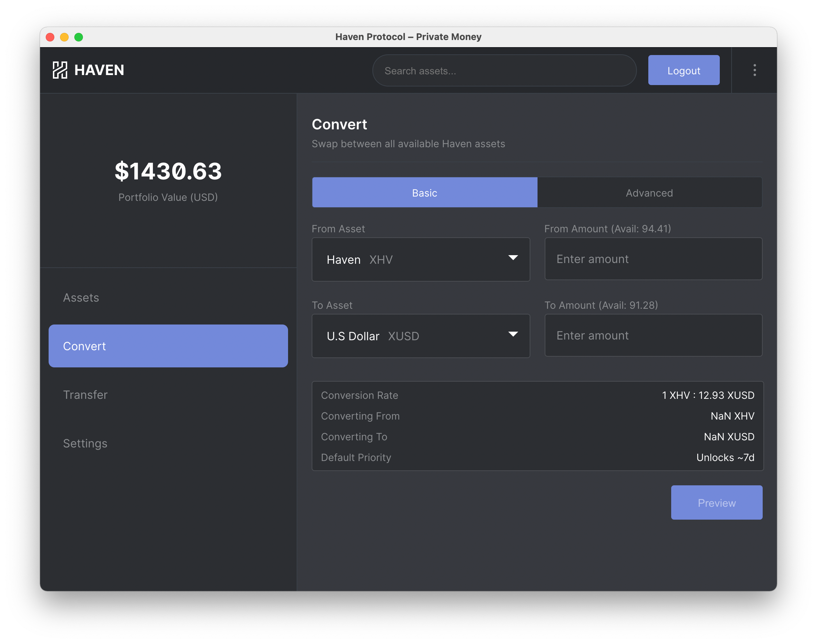Open the Haven XHV asset selector
The image size is (817, 644).
[421, 259]
